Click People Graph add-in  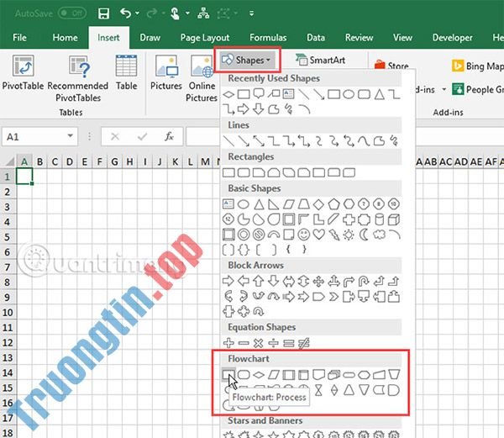click(478, 89)
